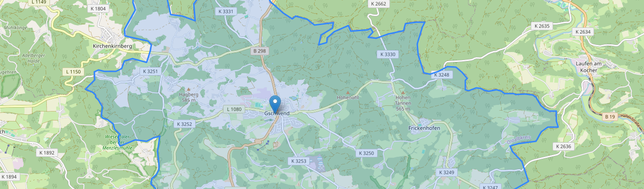
Task: Select the K 3250 road shield
Action: click(366, 153)
